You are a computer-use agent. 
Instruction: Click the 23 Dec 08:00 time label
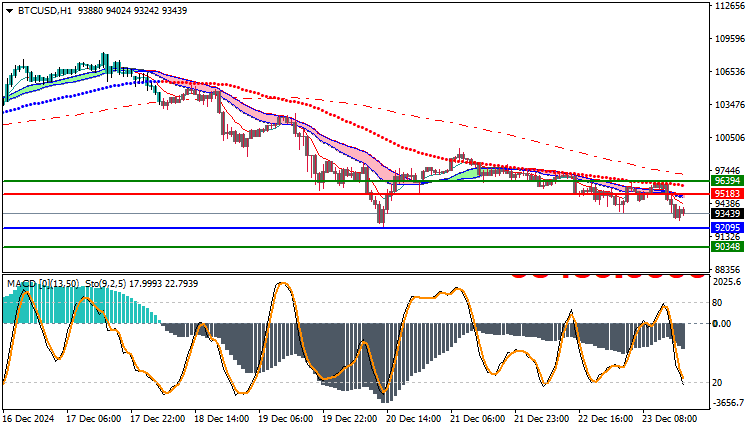pos(670,419)
